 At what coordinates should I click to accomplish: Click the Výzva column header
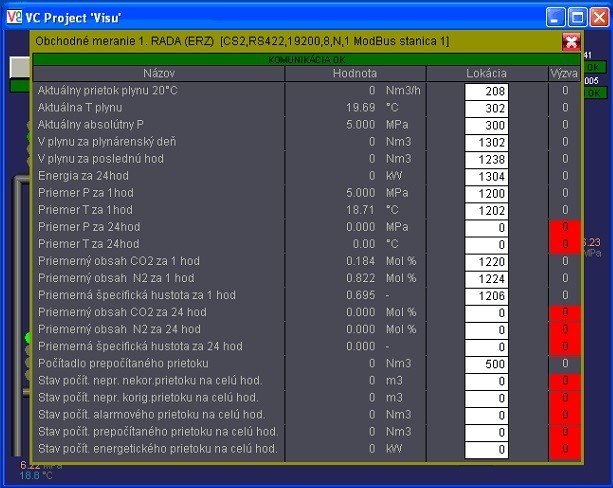(564, 74)
